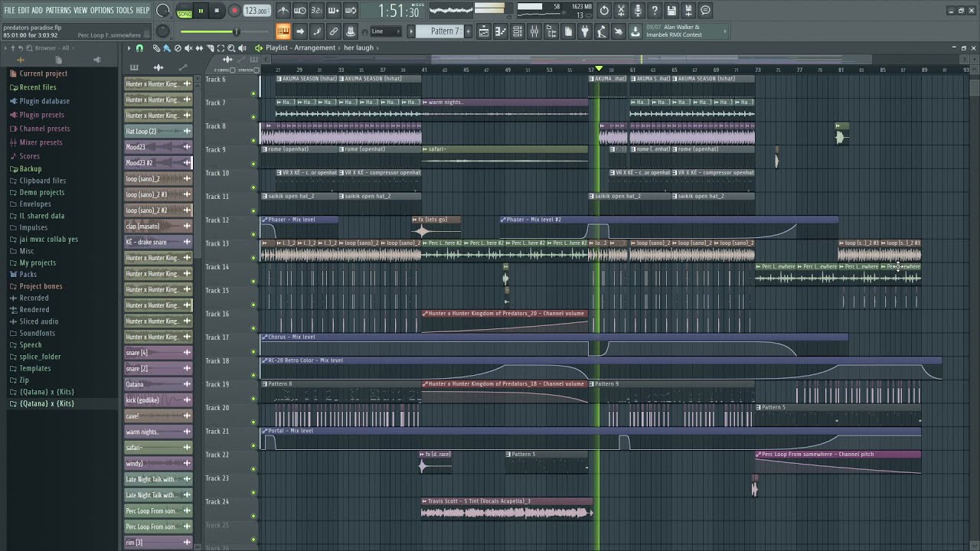
Task: Select the Qatana clip in picker
Action: tap(158, 384)
